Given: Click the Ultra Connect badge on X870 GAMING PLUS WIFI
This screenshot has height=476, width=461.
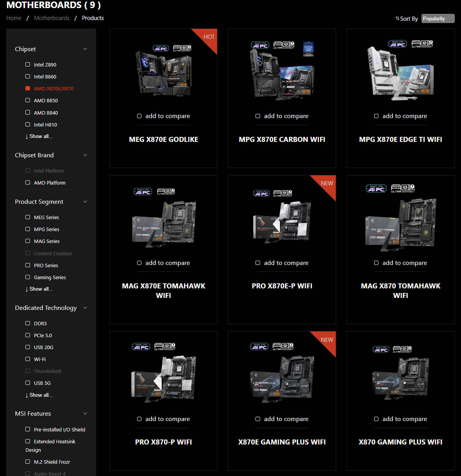Looking at the screenshot, I should [x=402, y=349].
